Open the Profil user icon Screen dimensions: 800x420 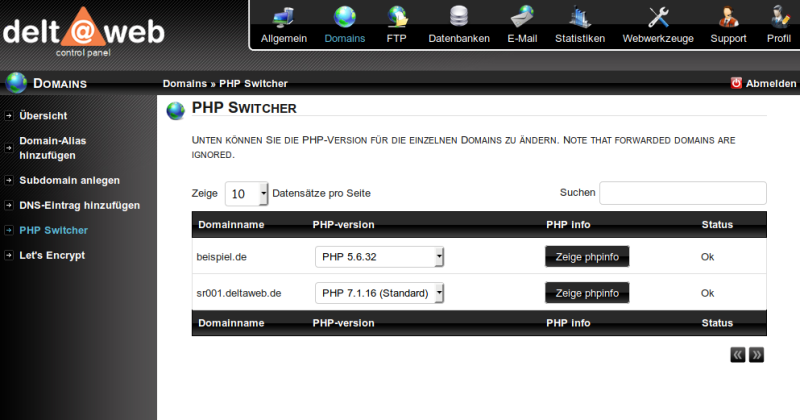pos(779,17)
